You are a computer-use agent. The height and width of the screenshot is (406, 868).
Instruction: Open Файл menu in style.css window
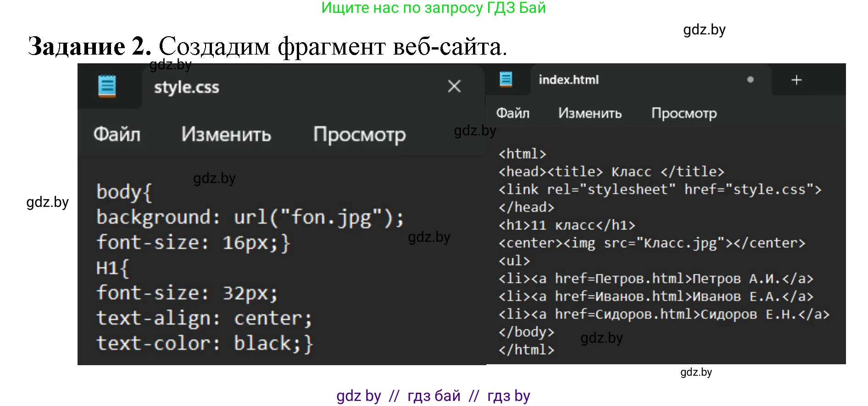[117, 134]
